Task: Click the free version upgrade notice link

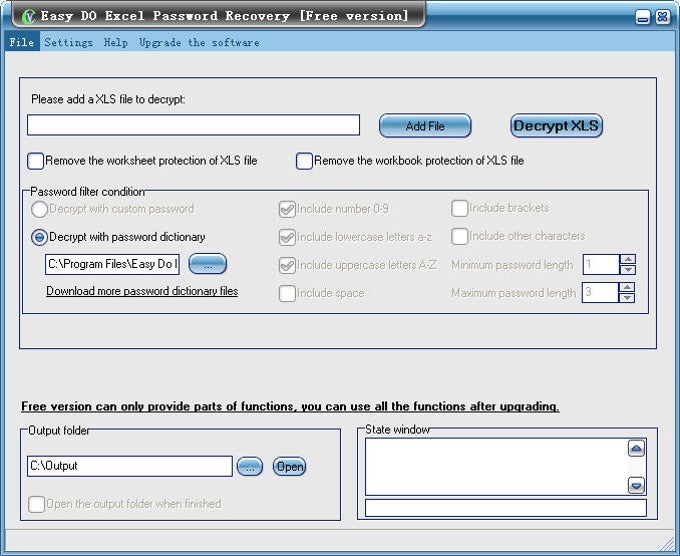Action: pos(290,406)
